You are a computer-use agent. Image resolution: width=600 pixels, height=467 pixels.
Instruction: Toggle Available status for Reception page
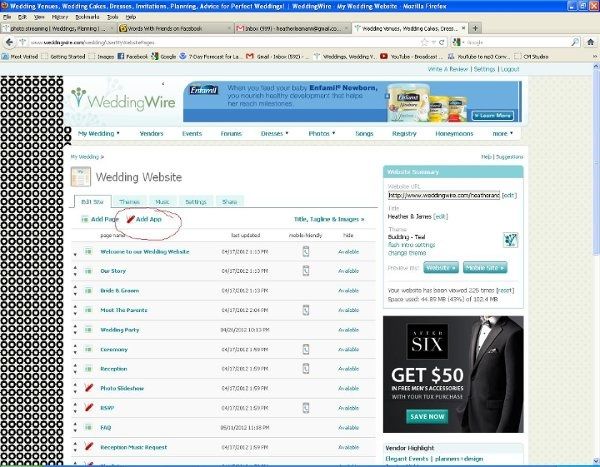coord(348,368)
